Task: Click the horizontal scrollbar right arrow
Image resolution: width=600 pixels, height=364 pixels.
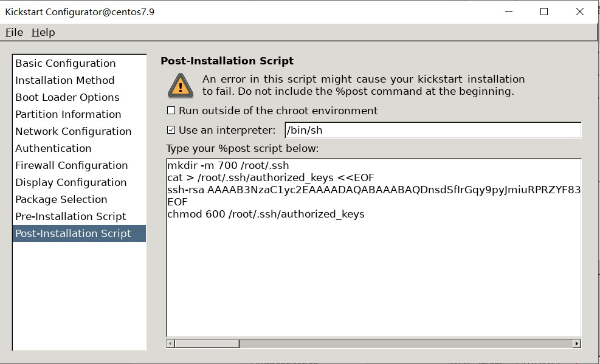Action: (x=577, y=343)
